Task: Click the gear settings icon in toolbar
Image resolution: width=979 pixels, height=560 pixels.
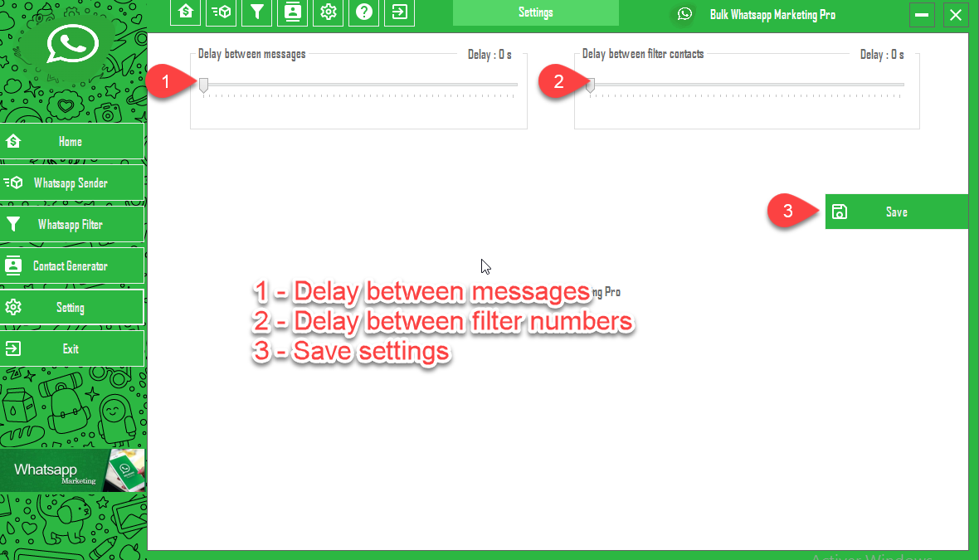Action: click(329, 12)
